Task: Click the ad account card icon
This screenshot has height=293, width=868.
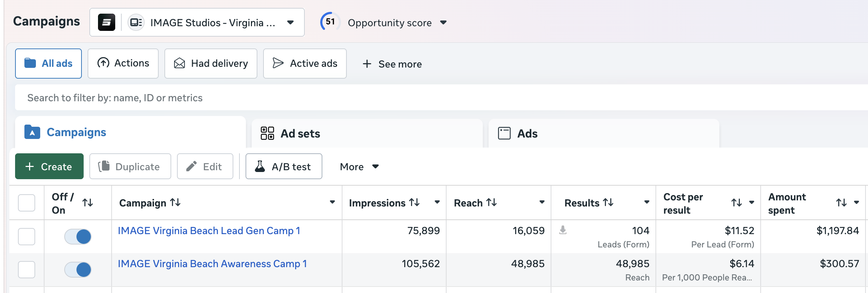Action: point(136,22)
